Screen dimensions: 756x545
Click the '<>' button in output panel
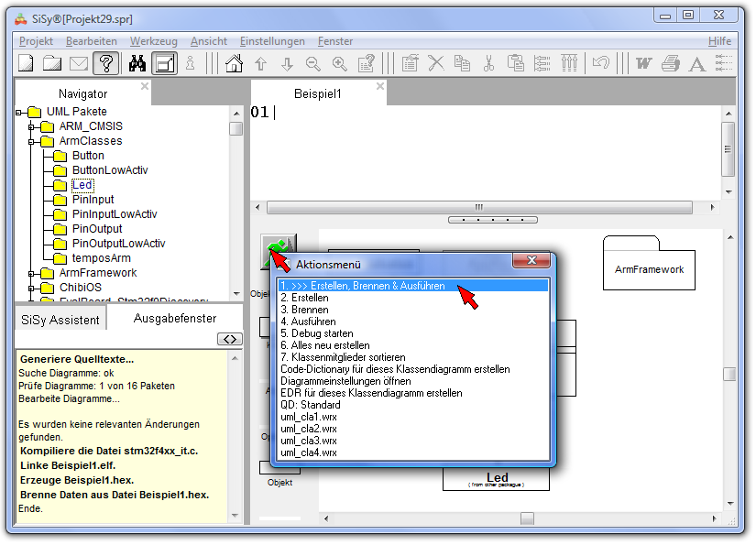[229, 340]
